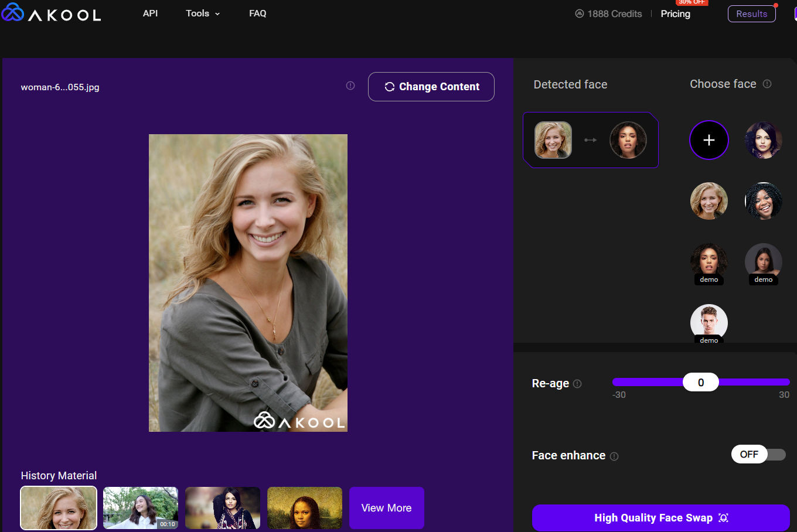Open blonde woman history thumbnail

coord(59,508)
